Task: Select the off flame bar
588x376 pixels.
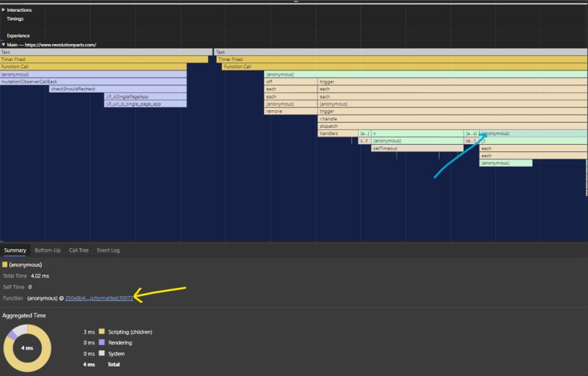Action: pyautogui.click(x=290, y=82)
